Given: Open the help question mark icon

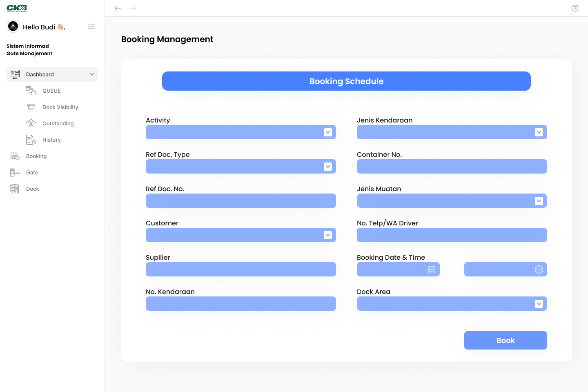Looking at the screenshot, I should [575, 8].
